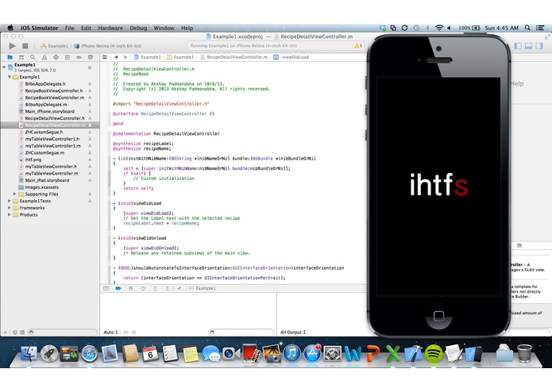The height and width of the screenshot is (392, 552).
Task: Toggle recent files filter clock icon
Action: point(15,332)
